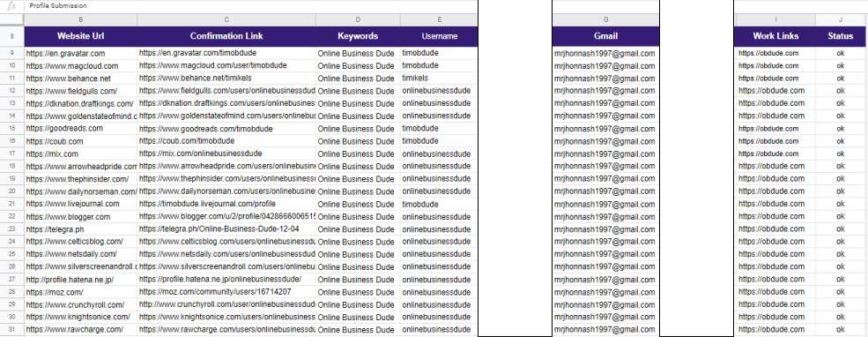
Task: Select Online Business Dude keyword in row 31
Action: point(358,329)
